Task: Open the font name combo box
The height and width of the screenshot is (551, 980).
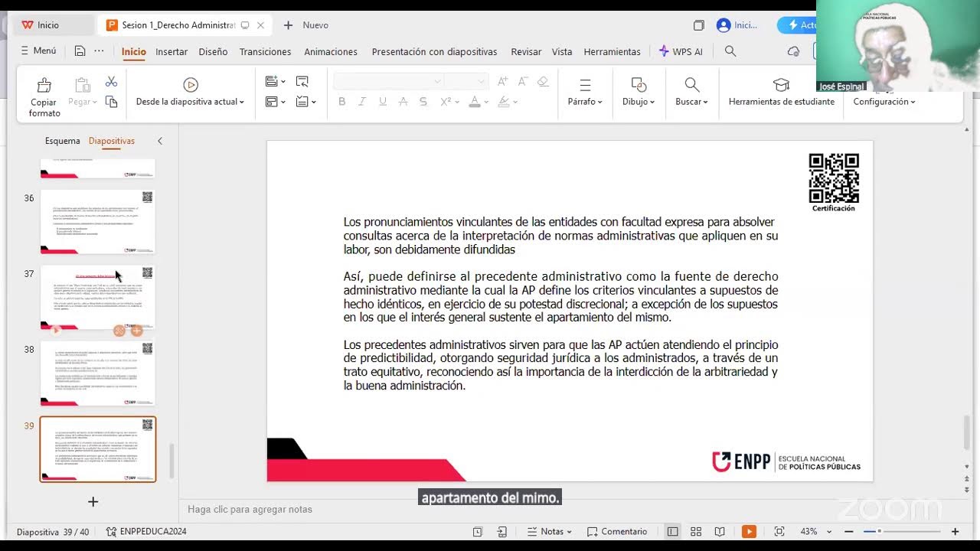Action: click(x=388, y=81)
